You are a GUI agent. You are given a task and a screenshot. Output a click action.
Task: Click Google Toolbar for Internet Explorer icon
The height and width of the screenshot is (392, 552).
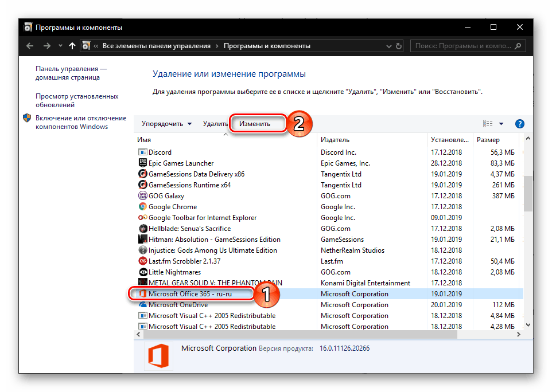(x=142, y=217)
